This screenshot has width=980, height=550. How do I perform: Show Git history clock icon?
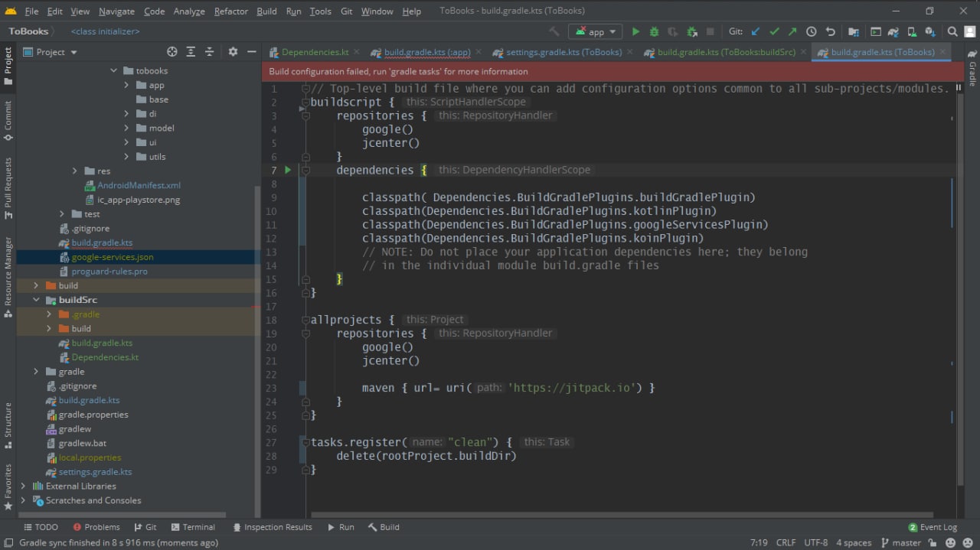tap(812, 31)
